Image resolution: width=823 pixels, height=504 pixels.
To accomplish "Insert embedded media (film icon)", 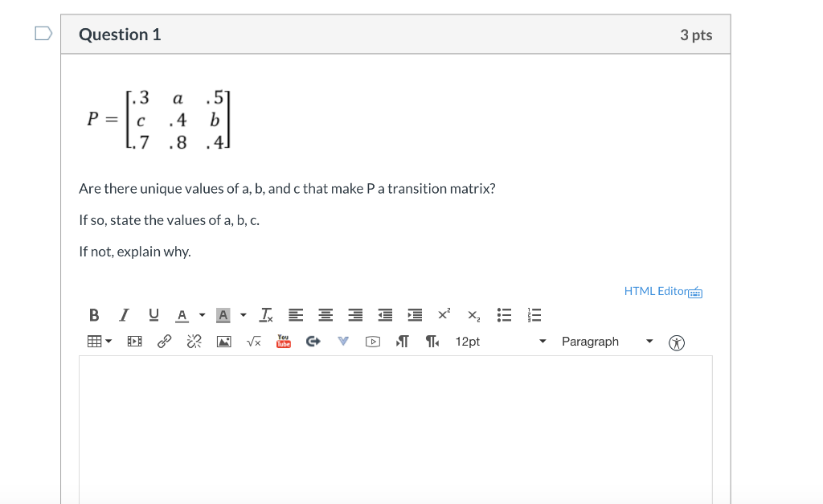I will point(134,342).
